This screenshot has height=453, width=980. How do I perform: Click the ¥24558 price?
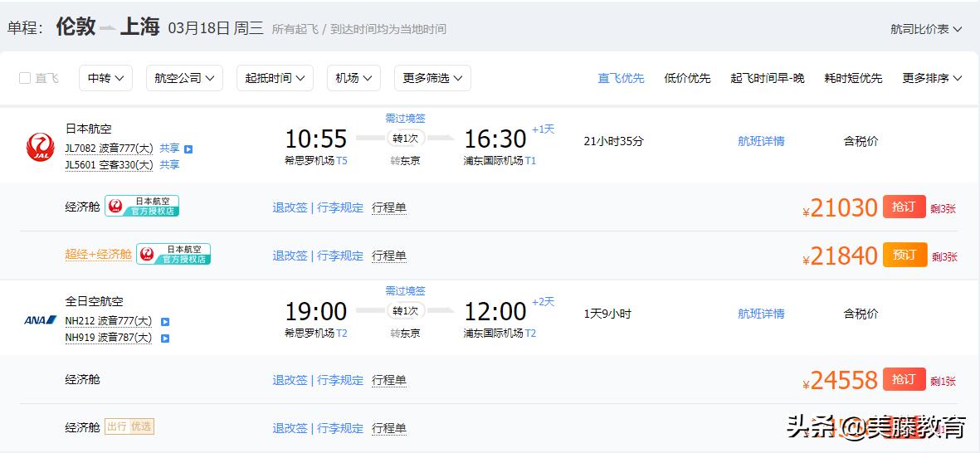840,381
